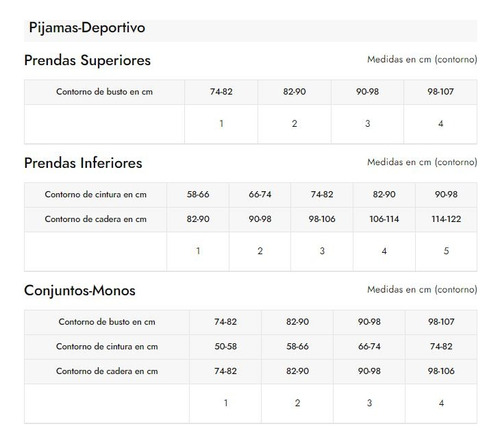Click Contorno de cintura label in Prendas Inferiores
Screen dimensions: 500x444
[x=96, y=194]
